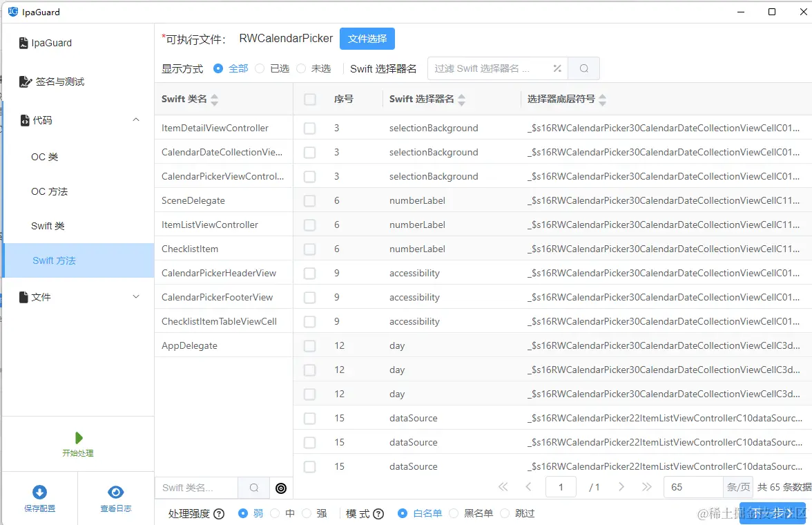Select the 已选 display radio button

click(260, 68)
